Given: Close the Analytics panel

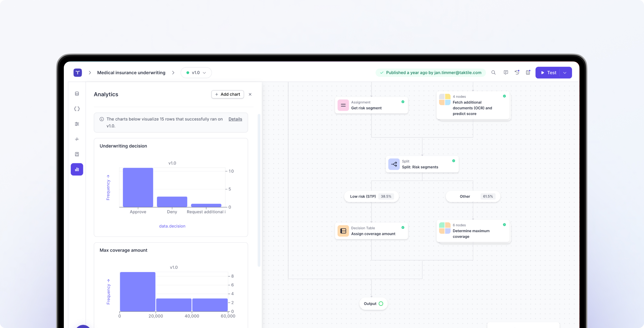Looking at the screenshot, I should [250, 94].
